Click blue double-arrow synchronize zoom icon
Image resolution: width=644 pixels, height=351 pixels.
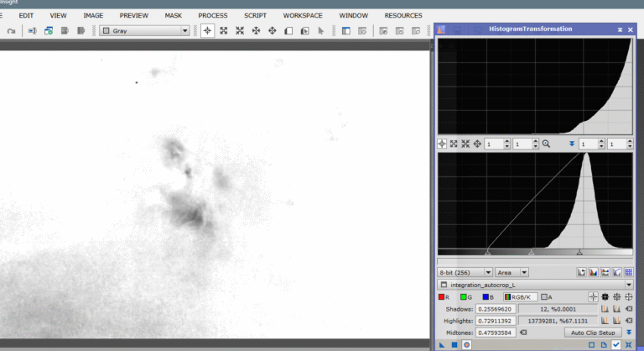click(571, 144)
